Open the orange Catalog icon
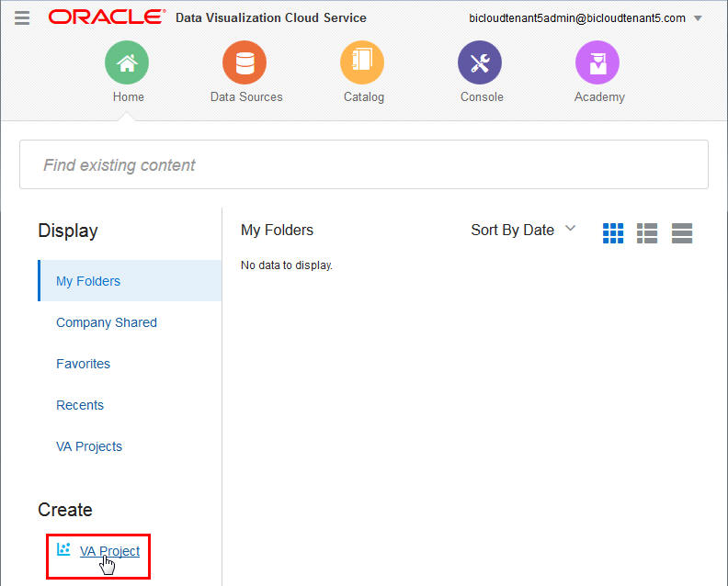The width and height of the screenshot is (728, 586). (362, 62)
